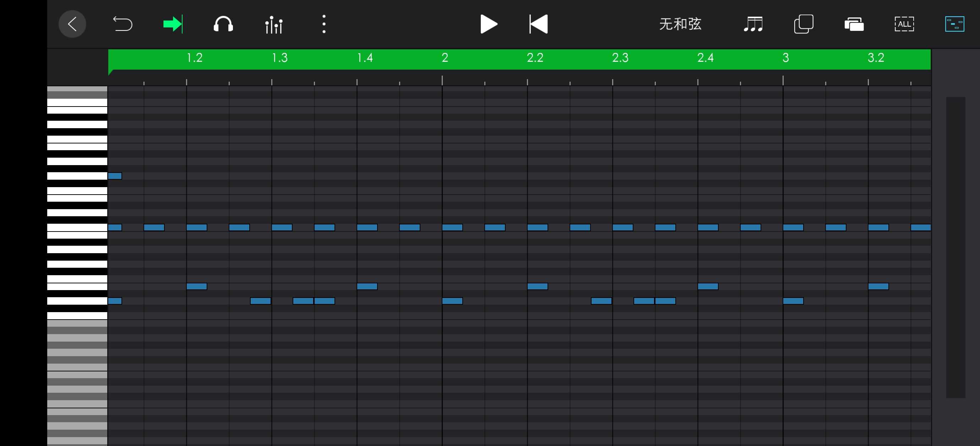Open the mixer levels icon

[x=273, y=25]
